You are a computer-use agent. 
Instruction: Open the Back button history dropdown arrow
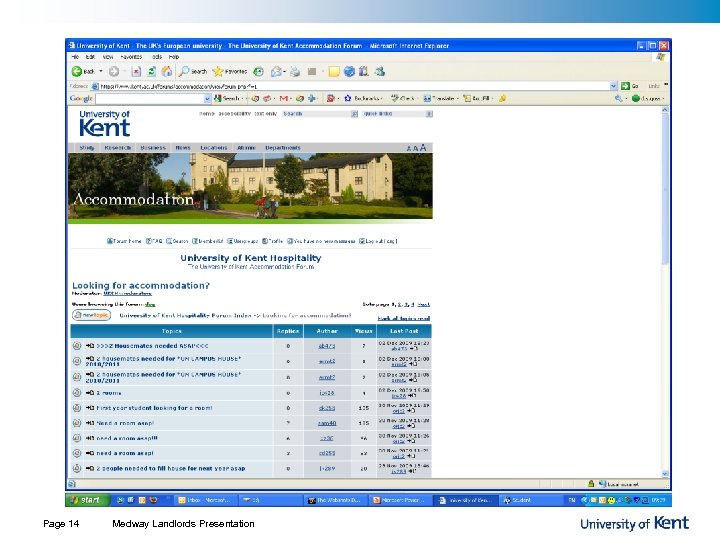[101, 72]
